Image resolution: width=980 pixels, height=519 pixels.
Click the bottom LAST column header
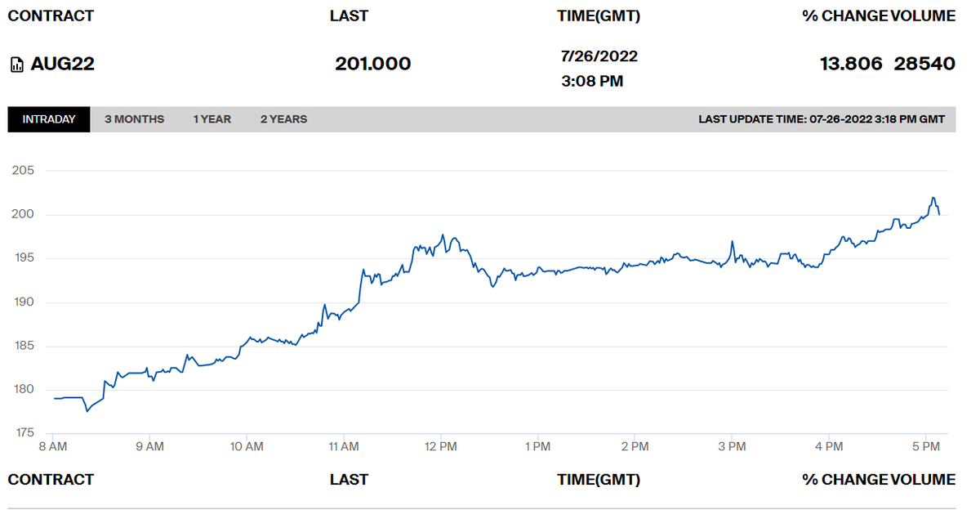tap(349, 480)
